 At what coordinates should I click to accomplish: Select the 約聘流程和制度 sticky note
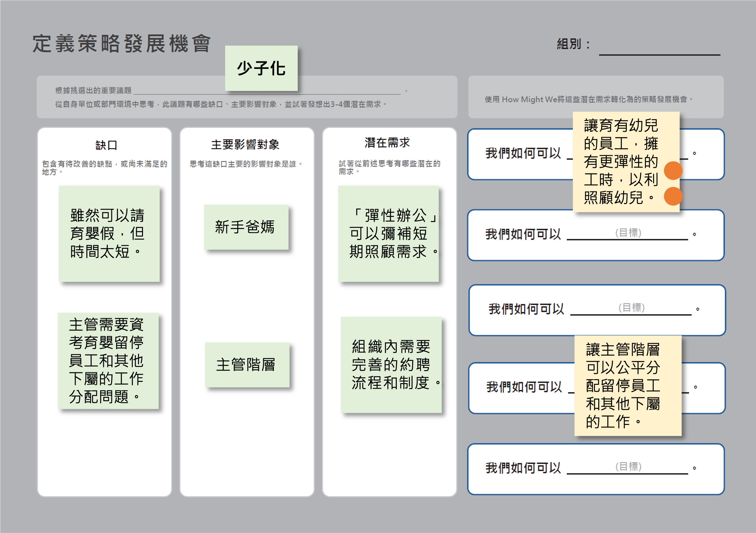click(391, 364)
